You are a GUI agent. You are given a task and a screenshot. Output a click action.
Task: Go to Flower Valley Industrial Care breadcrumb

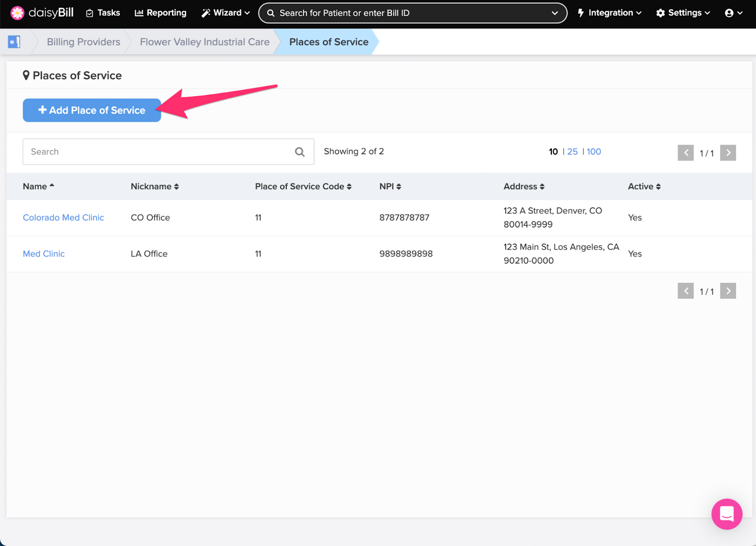(x=205, y=42)
